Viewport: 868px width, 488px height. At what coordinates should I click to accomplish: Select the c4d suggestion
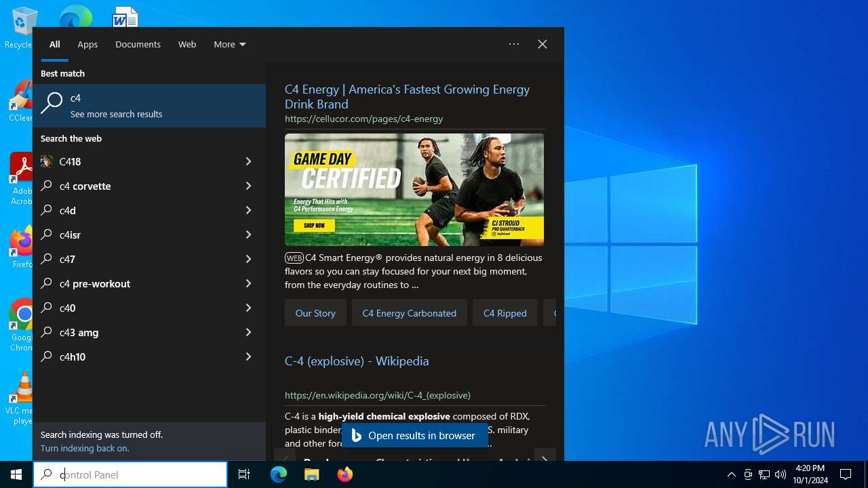tap(132, 210)
